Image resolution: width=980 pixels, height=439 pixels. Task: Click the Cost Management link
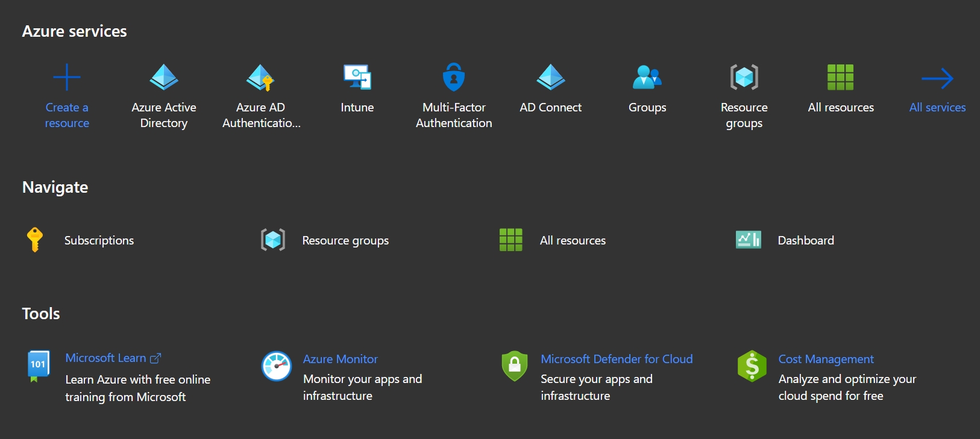coord(826,359)
